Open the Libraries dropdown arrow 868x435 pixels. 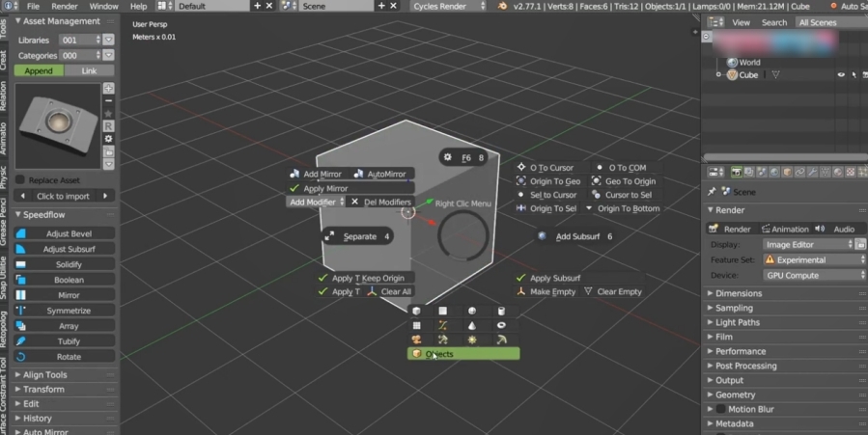(108, 40)
